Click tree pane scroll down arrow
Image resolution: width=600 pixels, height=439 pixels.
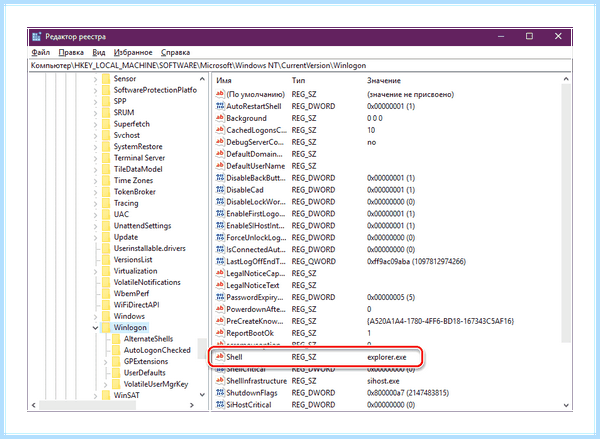click(202, 395)
